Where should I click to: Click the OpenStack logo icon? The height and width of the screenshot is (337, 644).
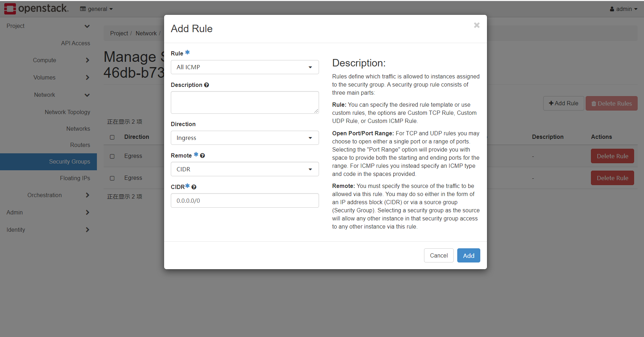pos(10,8)
